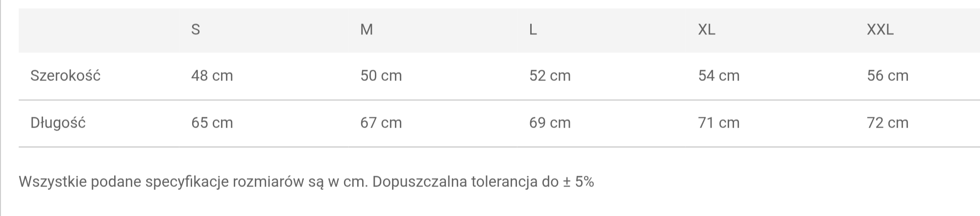This screenshot has height=216, width=980.
Task: Click the S size column header
Action: (196, 30)
